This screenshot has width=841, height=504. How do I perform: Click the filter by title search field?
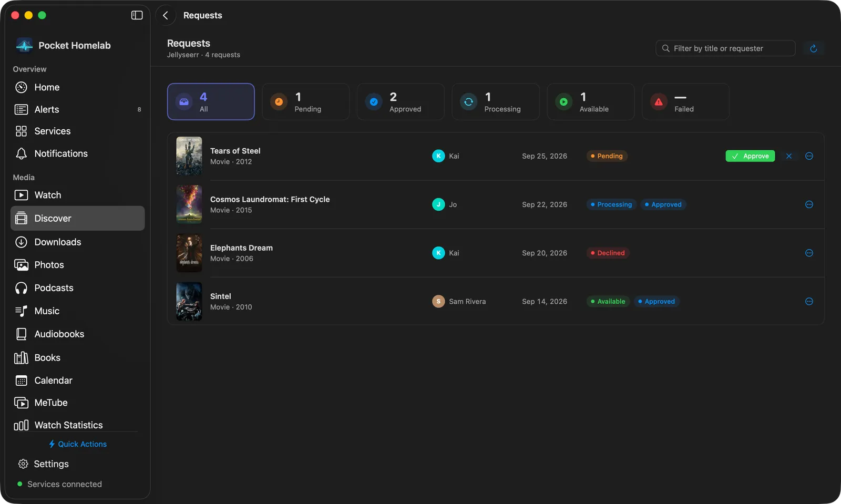pos(725,48)
